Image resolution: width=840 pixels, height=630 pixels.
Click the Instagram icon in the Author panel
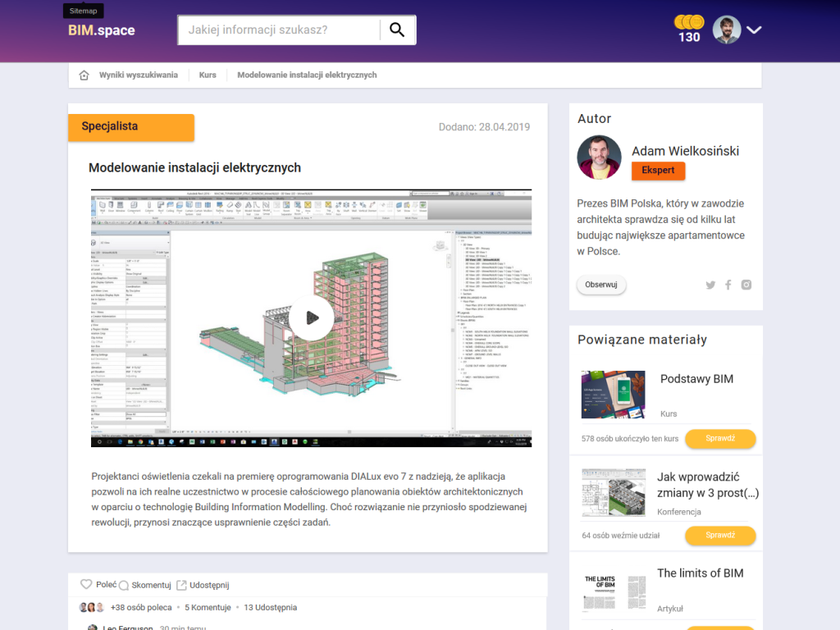(746, 285)
